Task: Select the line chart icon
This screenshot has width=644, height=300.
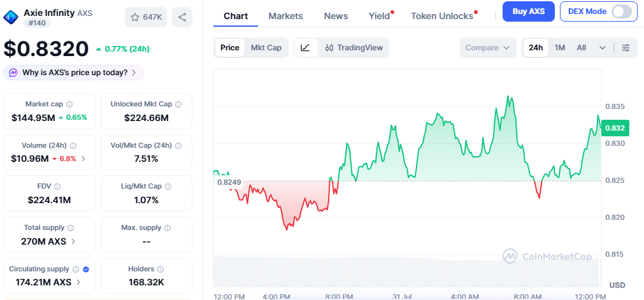Action: (x=305, y=48)
